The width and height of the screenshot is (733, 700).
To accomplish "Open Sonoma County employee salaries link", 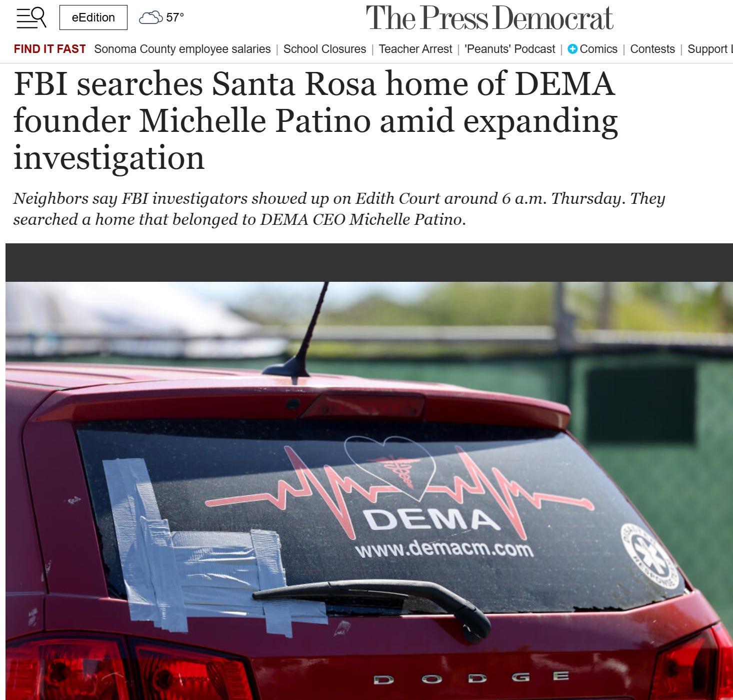I will pos(182,49).
